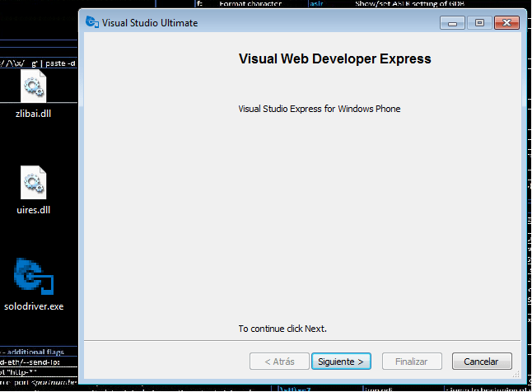This screenshot has height=392, width=532.
Task: Click the Visual Studio Express for Windows Phone text
Action: (x=320, y=109)
